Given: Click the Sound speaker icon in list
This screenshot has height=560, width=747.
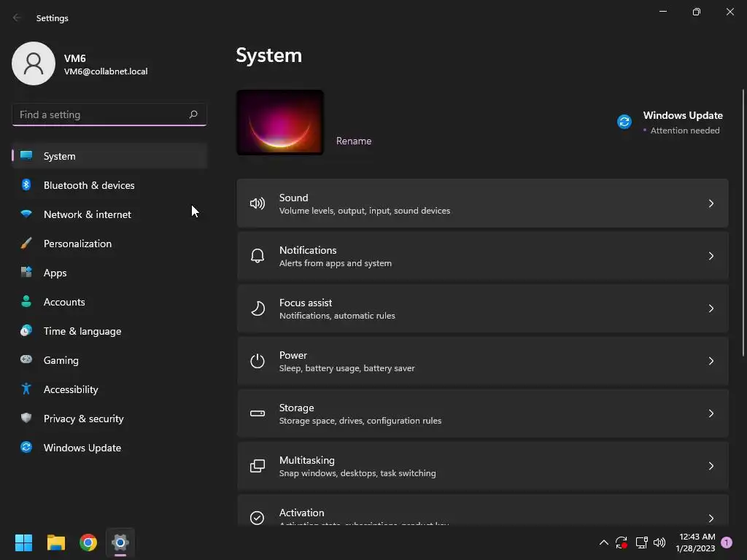Looking at the screenshot, I should [x=258, y=204].
